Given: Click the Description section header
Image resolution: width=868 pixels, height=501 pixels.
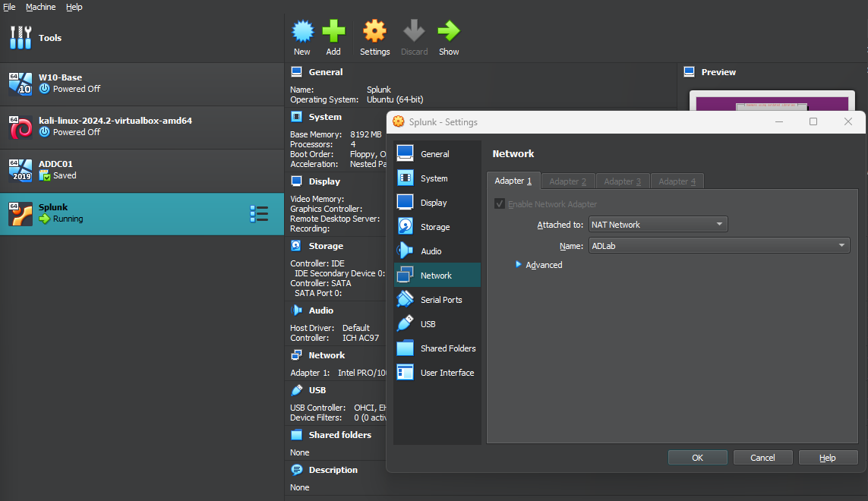Looking at the screenshot, I should [333, 470].
